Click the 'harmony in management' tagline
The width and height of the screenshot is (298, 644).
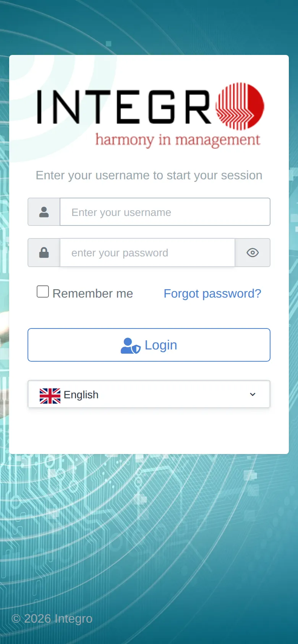[x=178, y=140]
